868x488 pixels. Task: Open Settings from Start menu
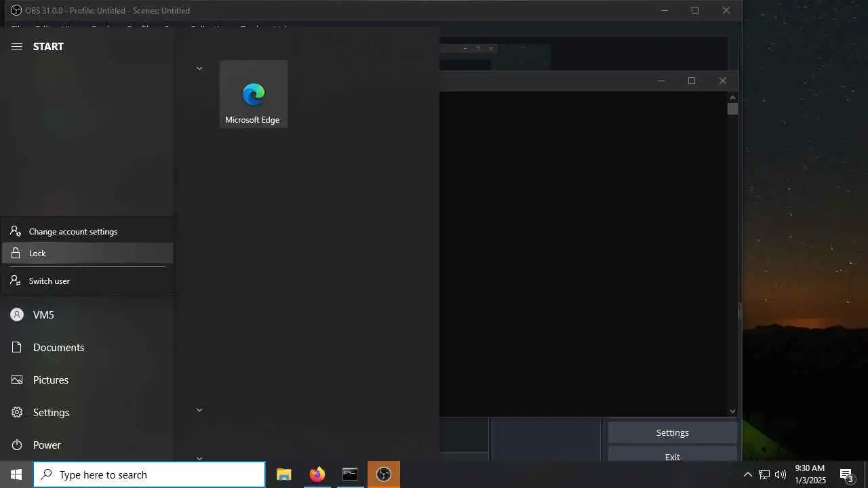pos(87,412)
